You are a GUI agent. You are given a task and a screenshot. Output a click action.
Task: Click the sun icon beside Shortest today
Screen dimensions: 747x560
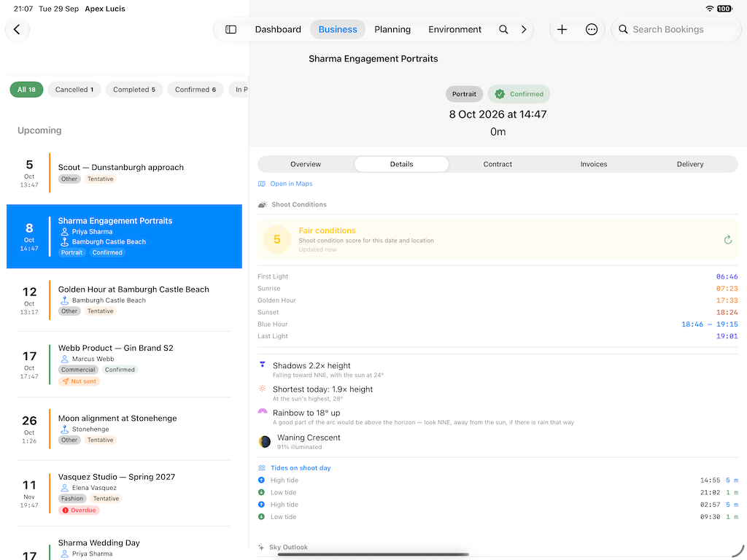[262, 389]
